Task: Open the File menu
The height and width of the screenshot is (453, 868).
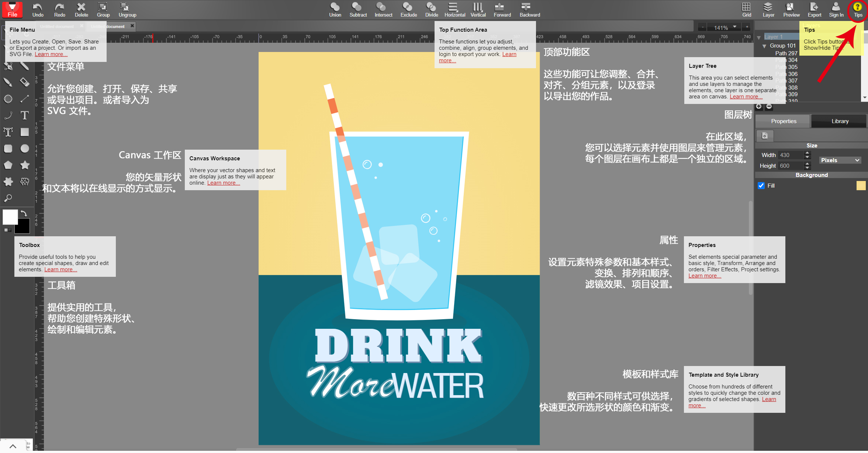Action: (x=12, y=10)
